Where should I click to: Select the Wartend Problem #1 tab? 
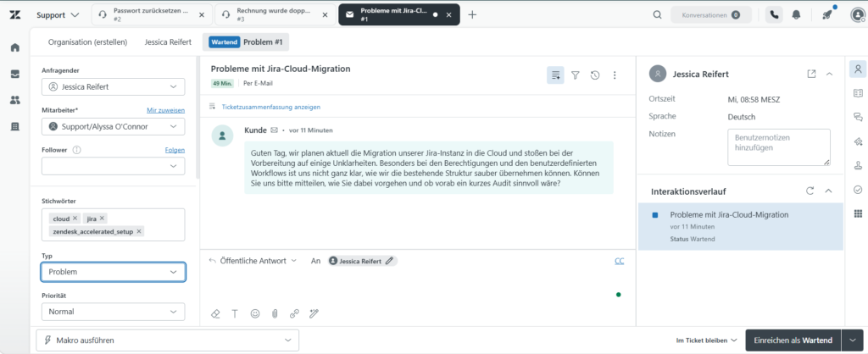tap(245, 42)
